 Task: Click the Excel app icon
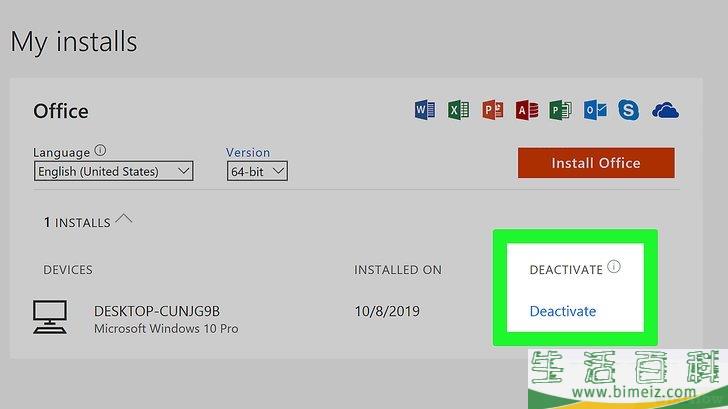point(459,110)
